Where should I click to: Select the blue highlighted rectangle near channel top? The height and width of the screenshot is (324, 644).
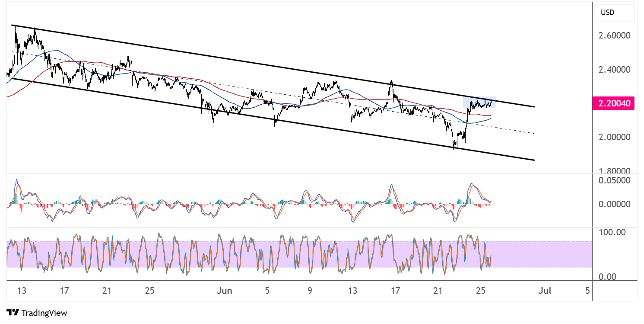479,102
